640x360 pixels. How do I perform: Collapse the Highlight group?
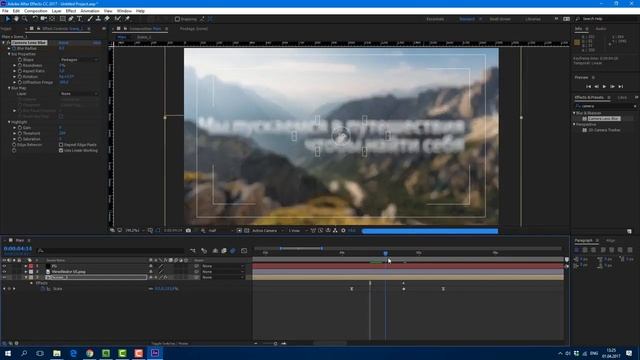[9, 122]
